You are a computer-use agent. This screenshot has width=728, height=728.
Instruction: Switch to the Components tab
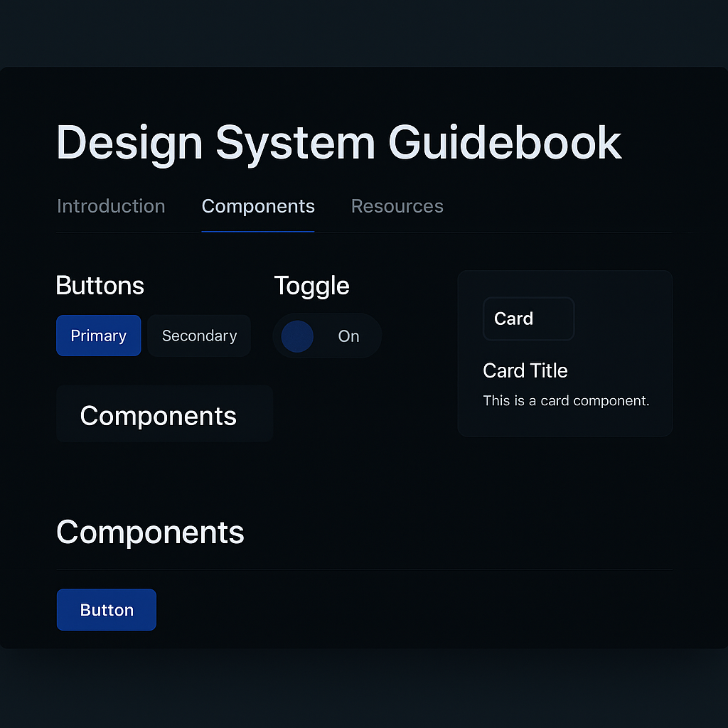coord(258,206)
